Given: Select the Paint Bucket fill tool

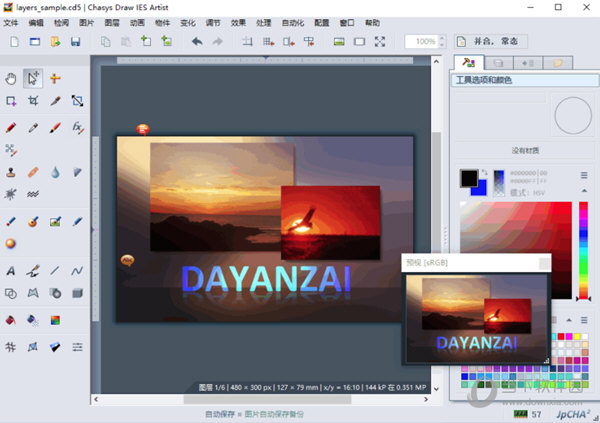Looking at the screenshot, I should (11, 320).
